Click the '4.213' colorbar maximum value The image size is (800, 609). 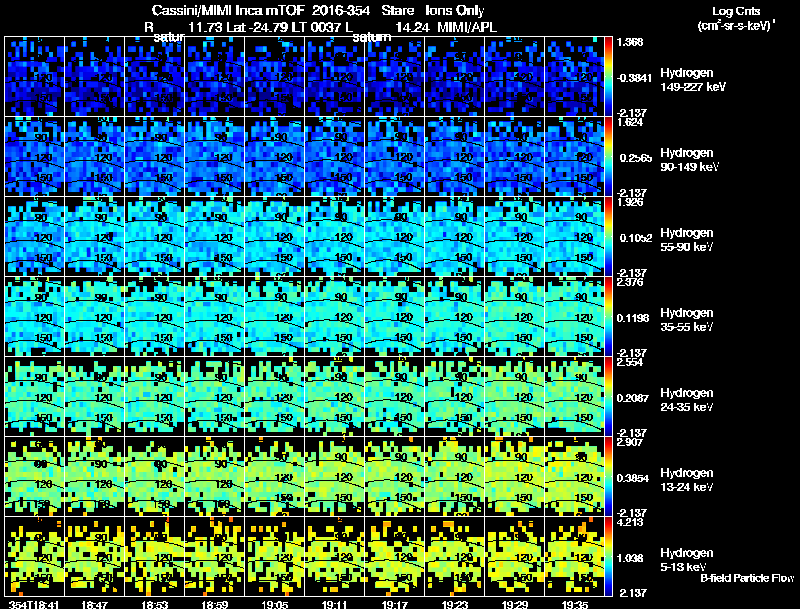coord(630,523)
